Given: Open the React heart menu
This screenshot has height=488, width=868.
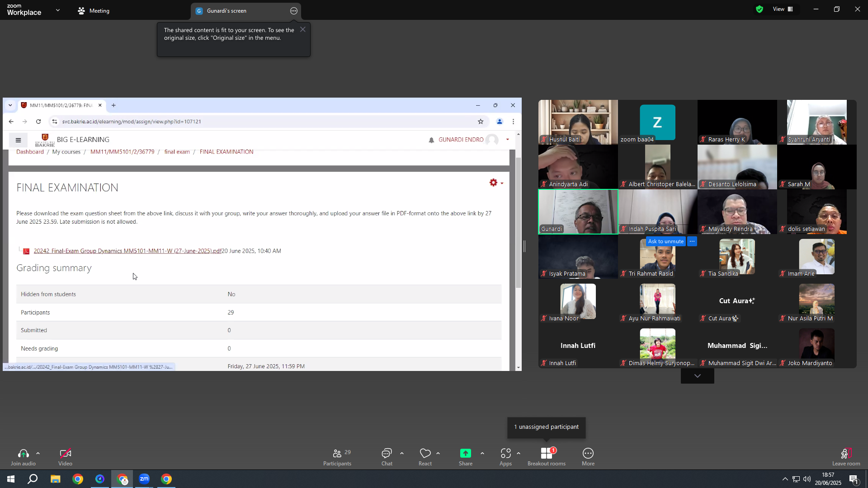Looking at the screenshot, I should (425, 457).
